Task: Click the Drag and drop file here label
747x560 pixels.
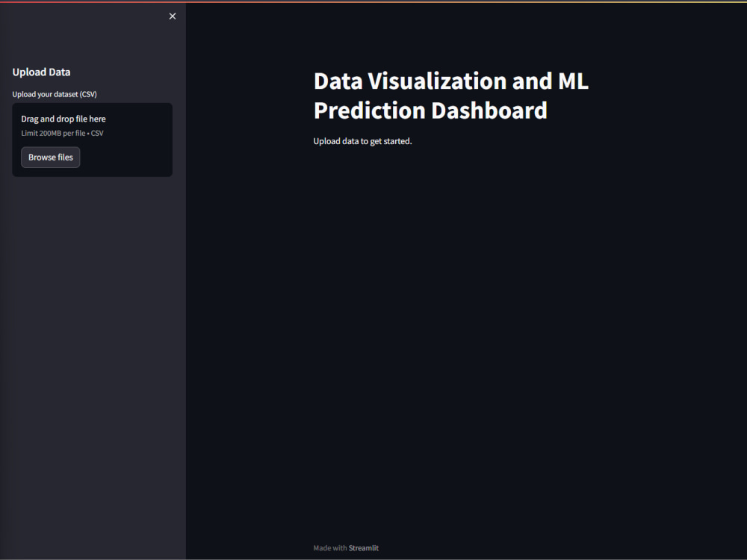Action: pyautogui.click(x=63, y=119)
